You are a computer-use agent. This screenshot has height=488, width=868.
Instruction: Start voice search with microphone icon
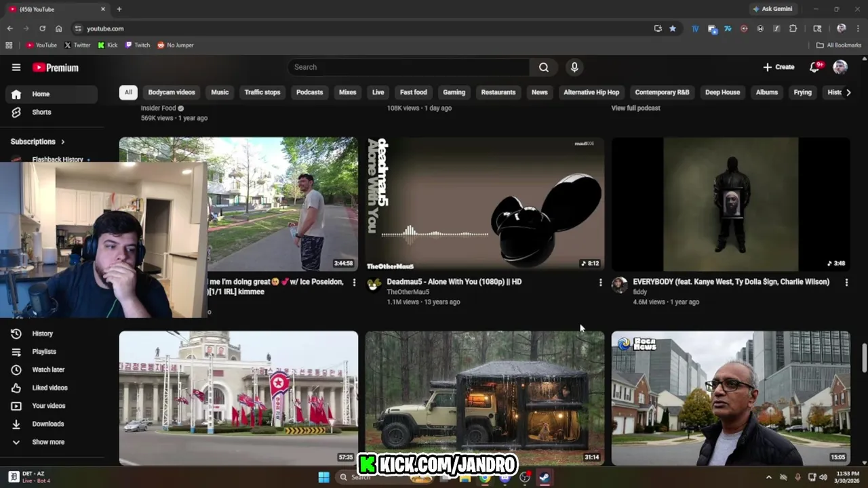574,67
